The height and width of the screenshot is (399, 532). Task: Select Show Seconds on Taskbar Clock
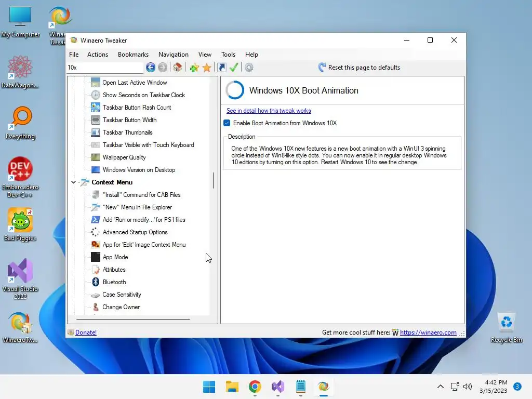[144, 95]
